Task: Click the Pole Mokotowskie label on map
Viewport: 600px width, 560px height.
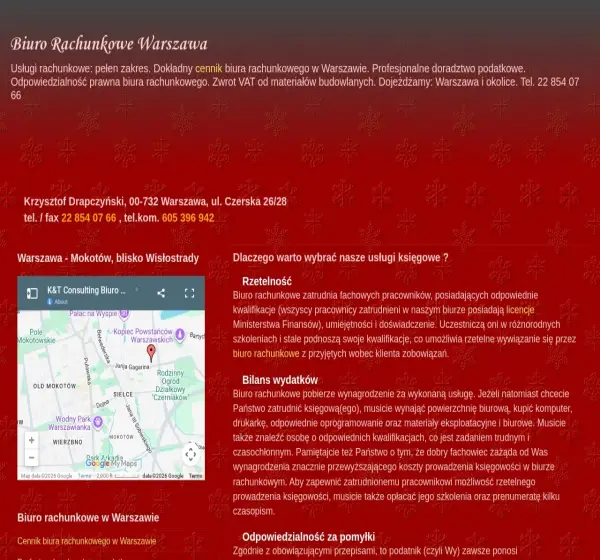Action: (36, 336)
